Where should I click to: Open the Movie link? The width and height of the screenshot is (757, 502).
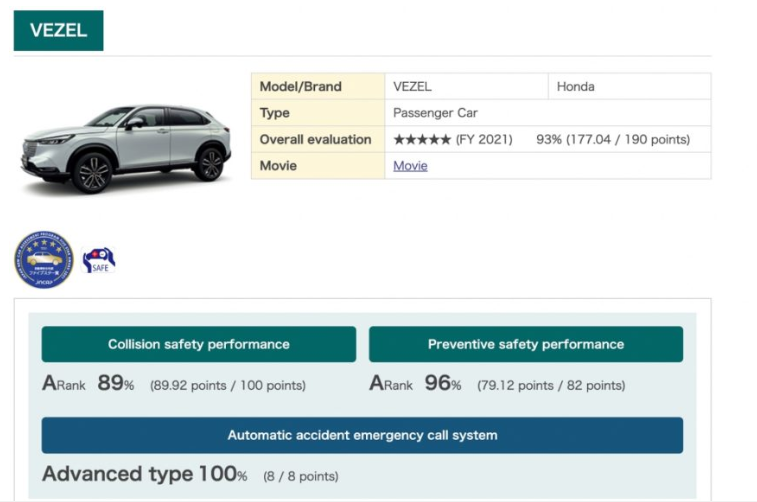[410, 166]
